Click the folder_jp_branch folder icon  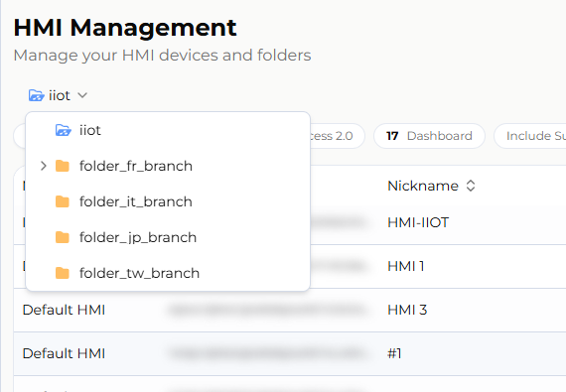click(63, 237)
